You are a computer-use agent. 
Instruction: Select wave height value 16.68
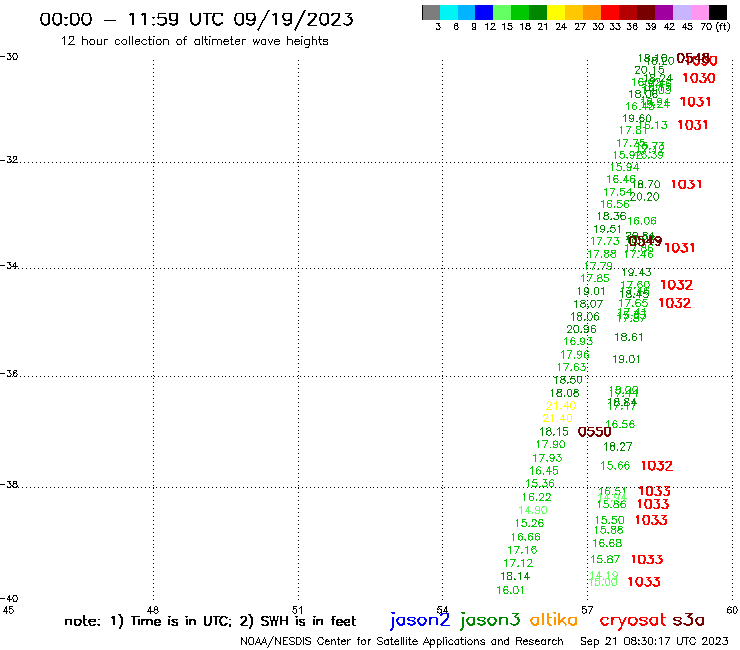pos(607,543)
